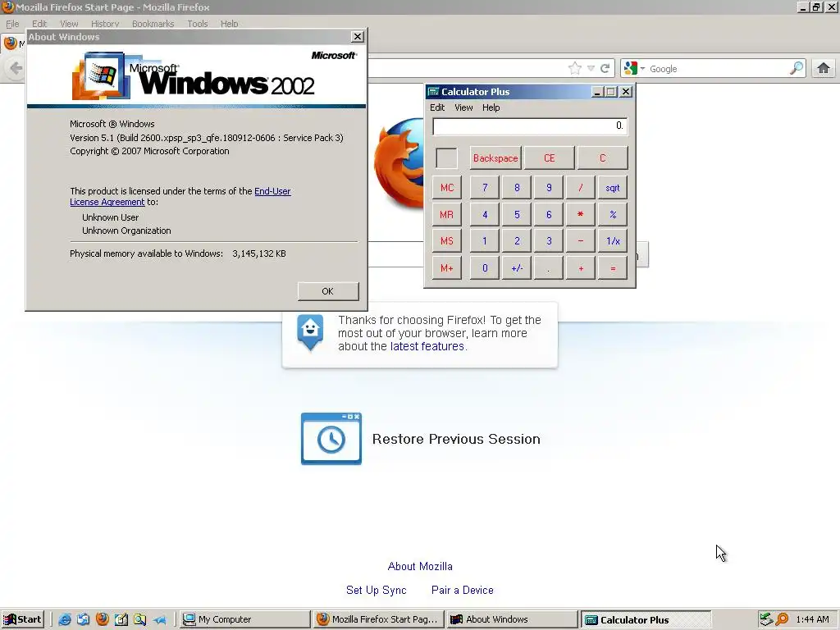Click the +/- sign toggle button
The width and height of the screenshot is (840, 630).
pyautogui.click(x=517, y=268)
